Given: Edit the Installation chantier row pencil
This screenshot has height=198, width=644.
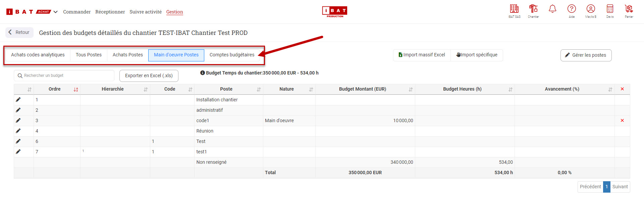Looking at the screenshot, I should [x=18, y=100].
